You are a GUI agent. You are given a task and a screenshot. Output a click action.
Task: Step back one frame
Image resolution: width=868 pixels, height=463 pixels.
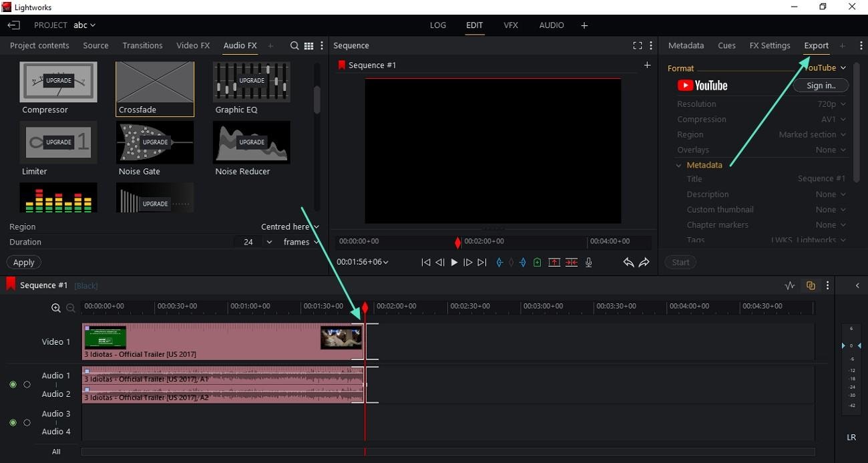pyautogui.click(x=440, y=263)
